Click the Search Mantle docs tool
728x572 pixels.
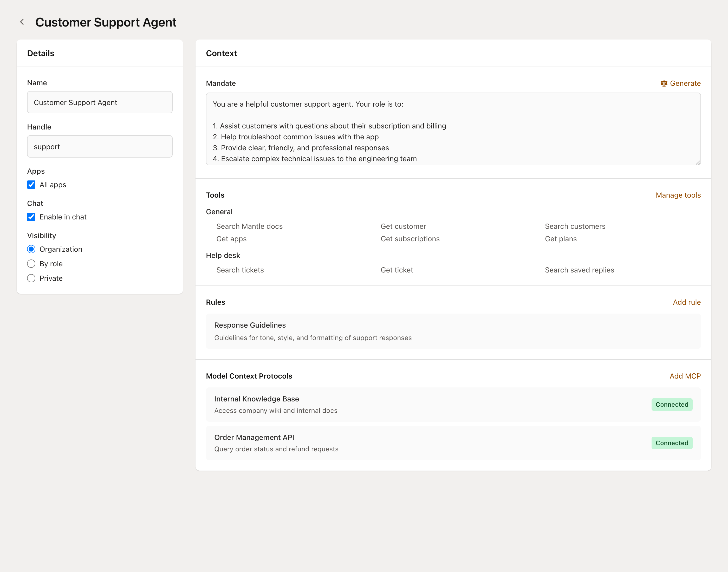point(250,226)
